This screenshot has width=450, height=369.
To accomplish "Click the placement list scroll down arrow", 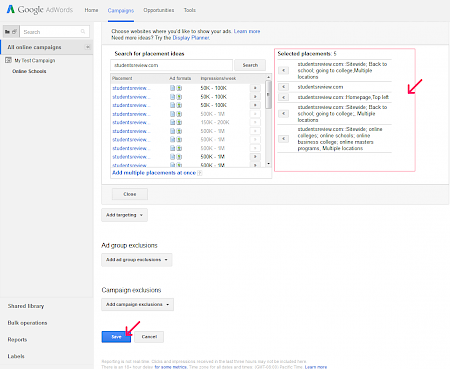I will [x=268, y=164].
